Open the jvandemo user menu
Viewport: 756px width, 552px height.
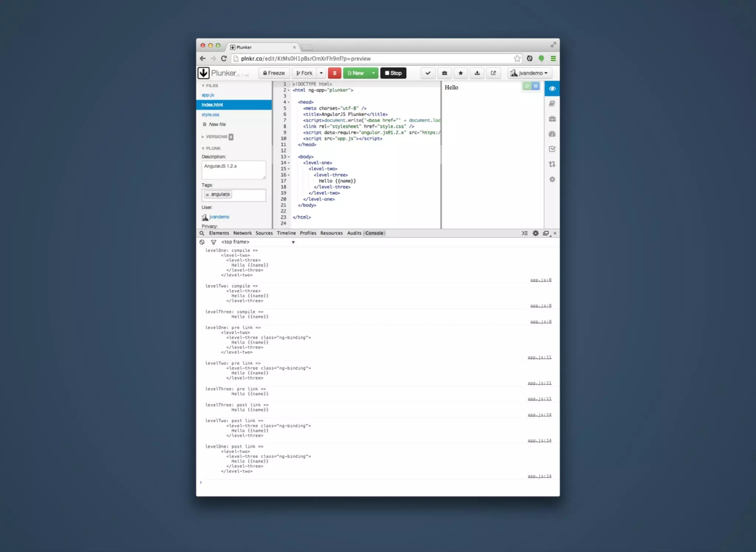click(529, 73)
